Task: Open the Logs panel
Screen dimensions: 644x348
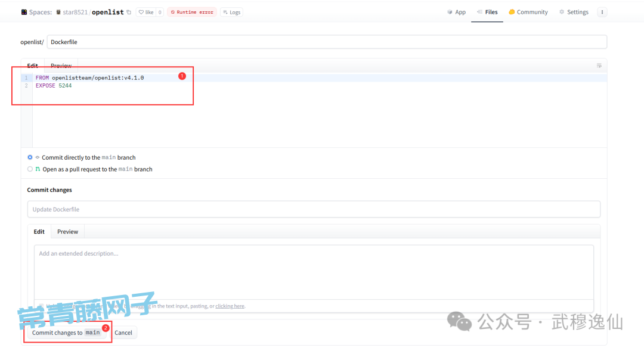Action: click(x=232, y=12)
